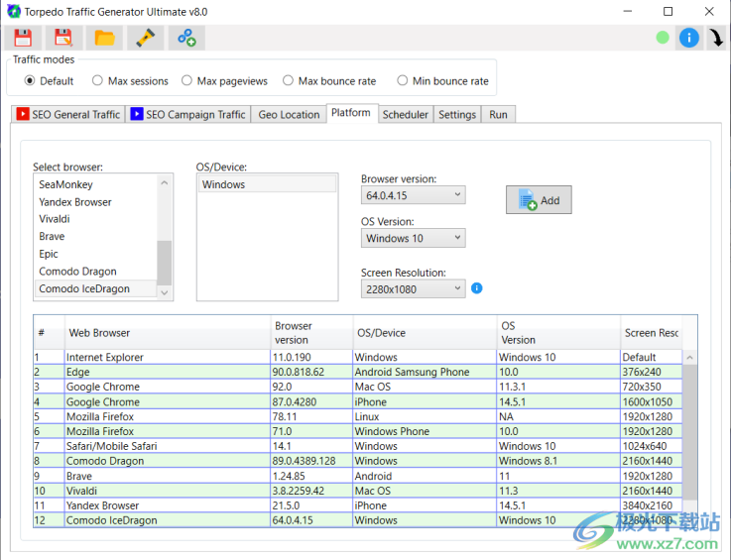The height and width of the screenshot is (560, 731).
Task: Select Yandex Browser in browser list
Action: [96, 202]
